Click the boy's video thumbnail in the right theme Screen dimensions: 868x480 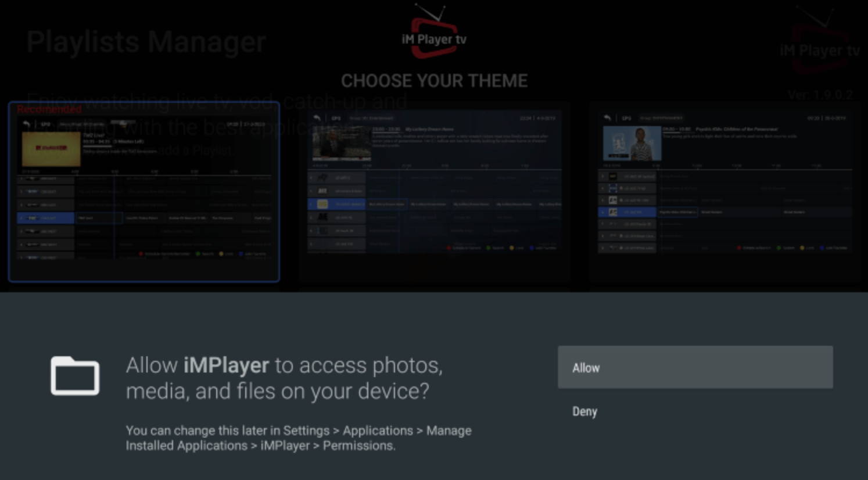[632, 143]
